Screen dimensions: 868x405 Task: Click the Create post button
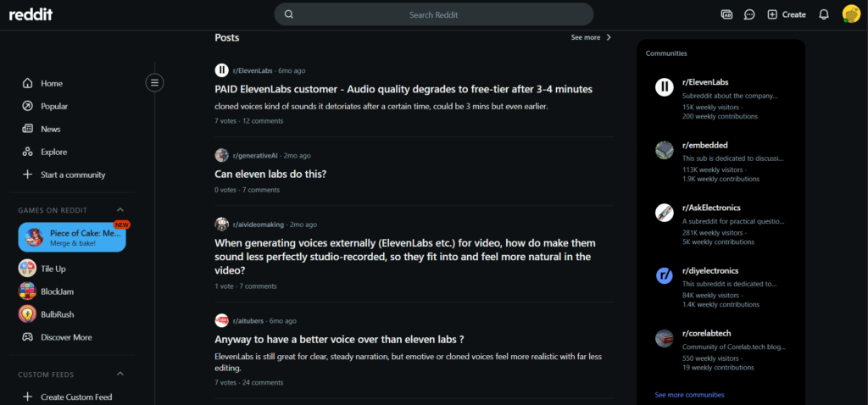click(786, 14)
